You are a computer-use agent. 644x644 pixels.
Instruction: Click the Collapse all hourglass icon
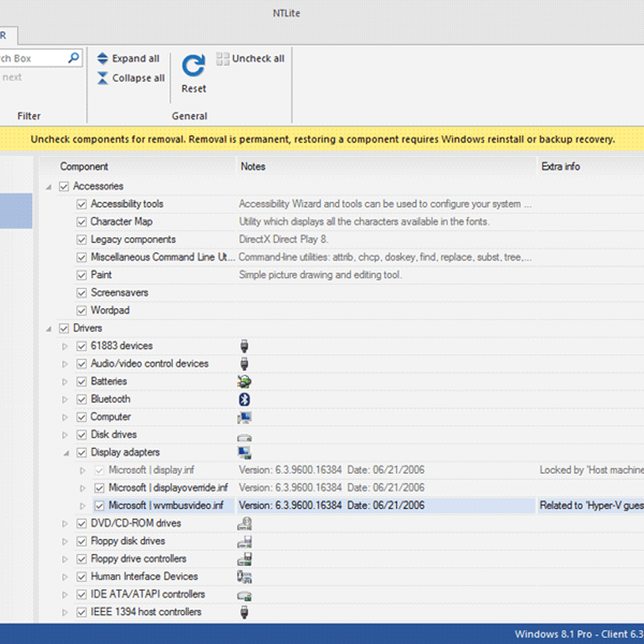(103, 78)
